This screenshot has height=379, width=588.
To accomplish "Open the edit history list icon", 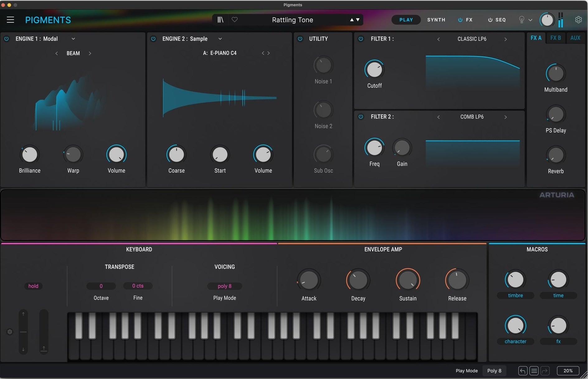I will tap(534, 371).
